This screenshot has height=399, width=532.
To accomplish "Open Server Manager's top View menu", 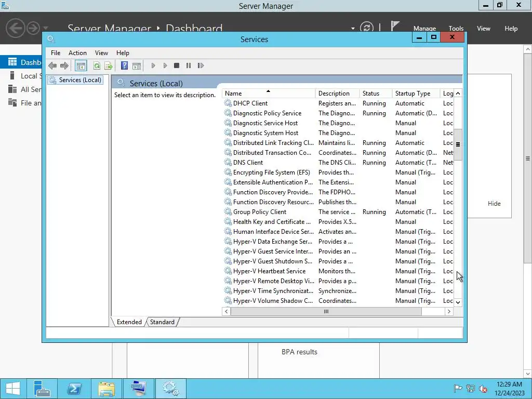I will coord(484,29).
